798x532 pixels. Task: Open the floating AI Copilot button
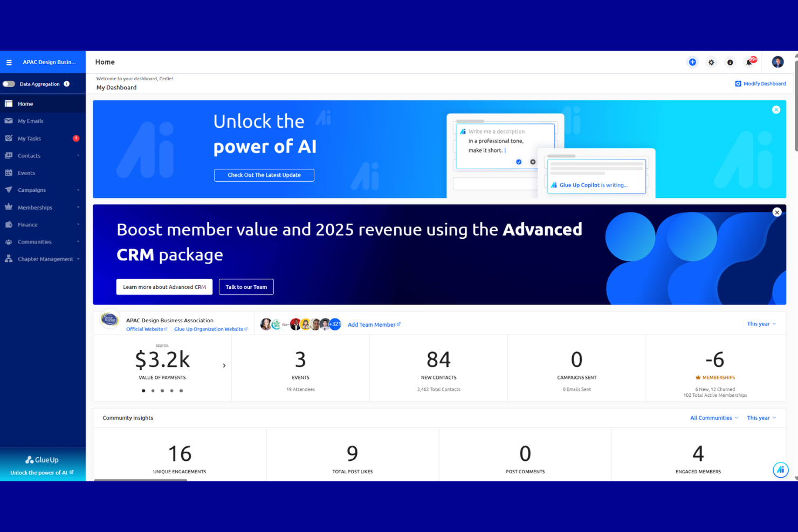coord(780,470)
